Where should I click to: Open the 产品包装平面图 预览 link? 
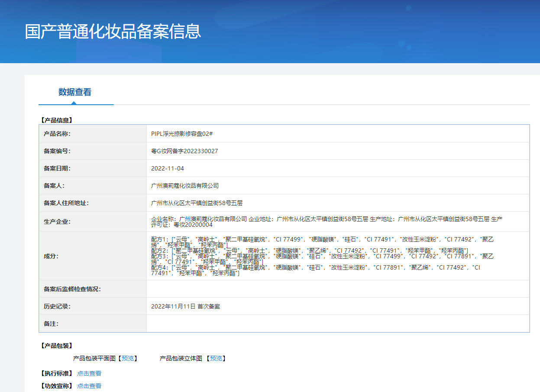pos(128,358)
